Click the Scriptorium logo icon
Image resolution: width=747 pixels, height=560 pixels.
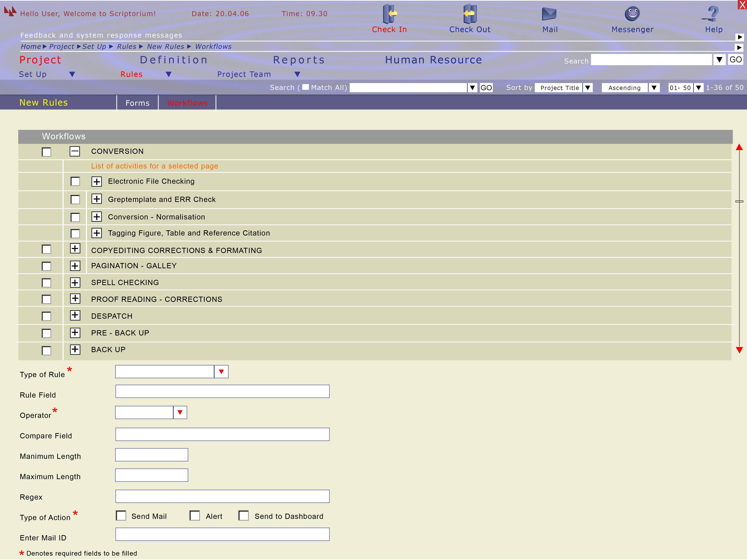(x=10, y=11)
